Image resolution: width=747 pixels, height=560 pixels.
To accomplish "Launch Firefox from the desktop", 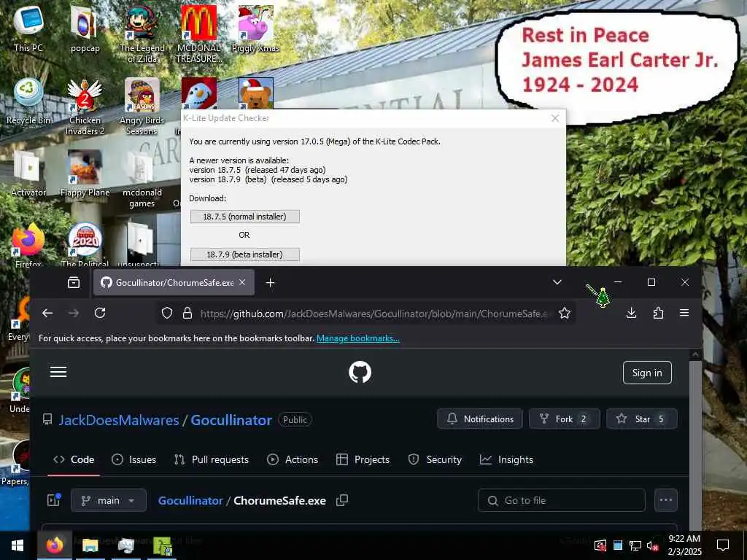I will tap(28, 245).
